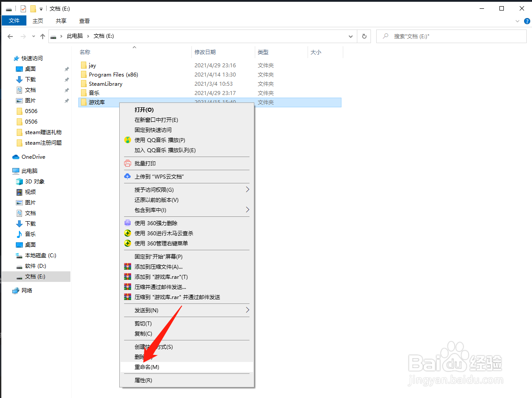Choose 还原以前的版本(V)

(x=187, y=200)
